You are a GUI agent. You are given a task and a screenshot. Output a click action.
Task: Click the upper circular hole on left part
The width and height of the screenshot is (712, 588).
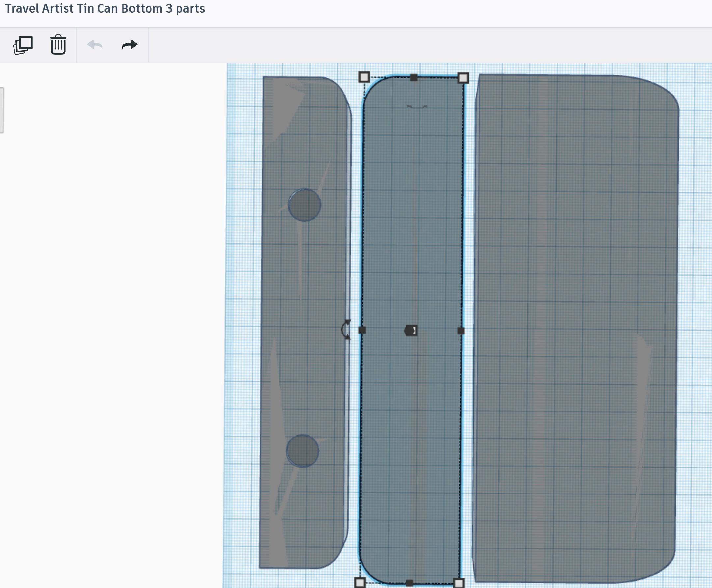pyautogui.click(x=305, y=205)
